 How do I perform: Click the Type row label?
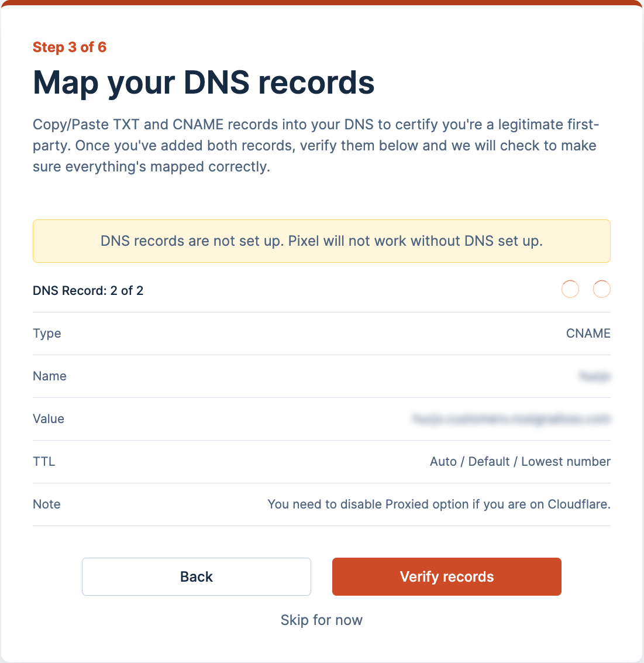click(47, 334)
